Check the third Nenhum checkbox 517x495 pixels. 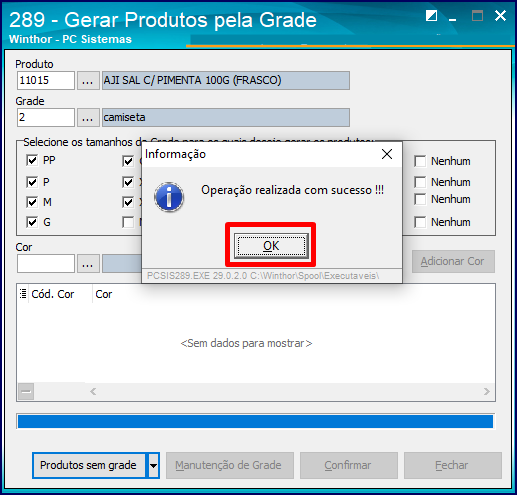[420, 199]
